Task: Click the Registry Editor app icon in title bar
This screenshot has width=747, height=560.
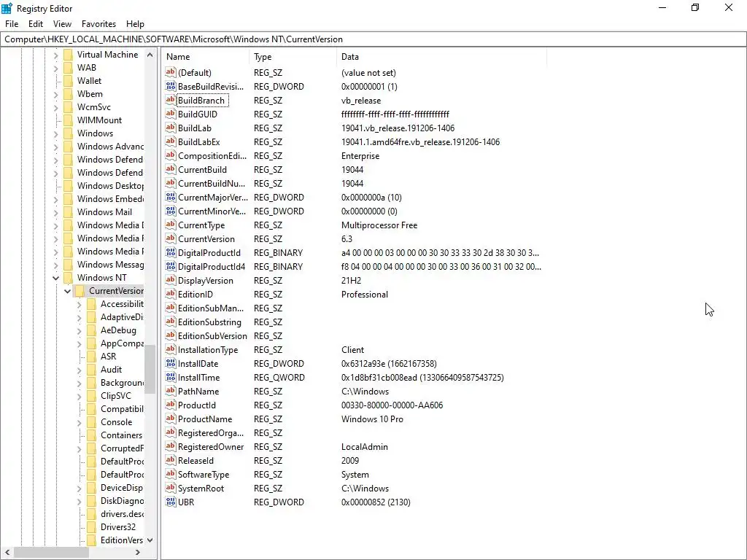Action: pyautogui.click(x=7, y=8)
